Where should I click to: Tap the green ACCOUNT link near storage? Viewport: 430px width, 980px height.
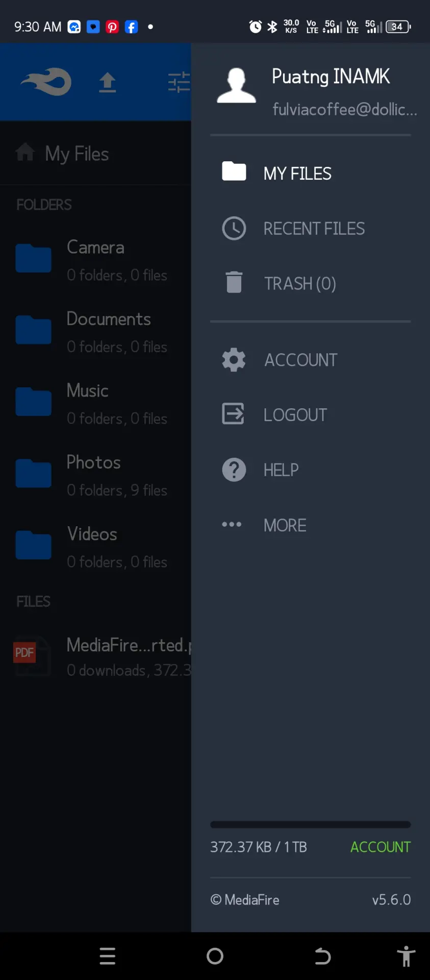click(381, 847)
